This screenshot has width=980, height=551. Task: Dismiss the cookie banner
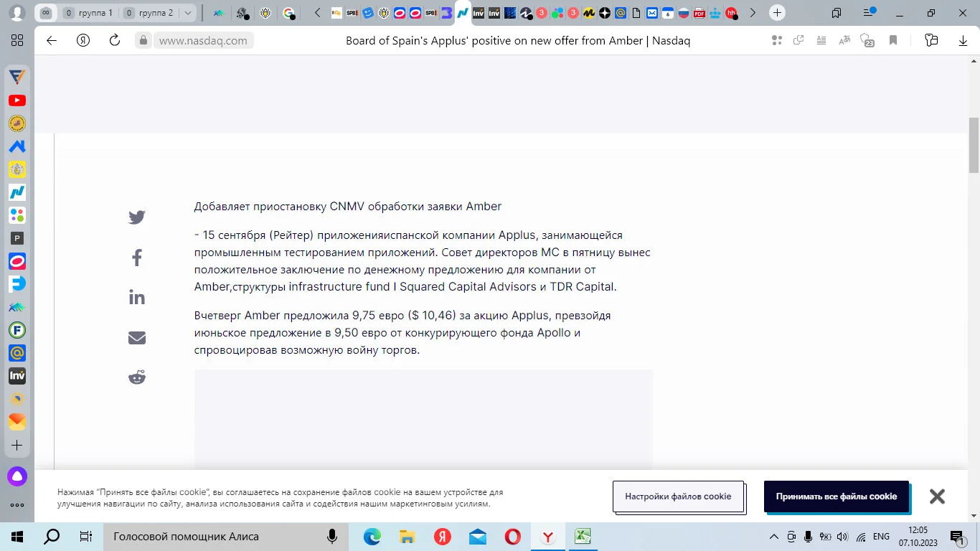click(937, 496)
